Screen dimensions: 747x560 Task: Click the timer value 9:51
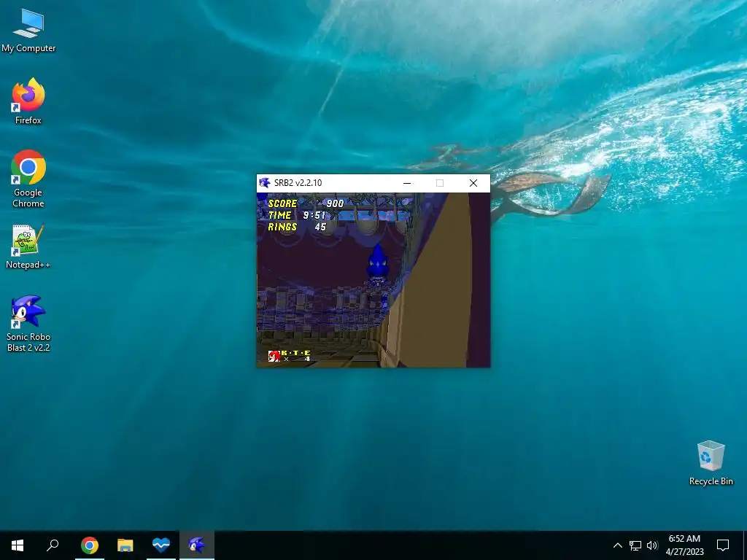[314, 215]
